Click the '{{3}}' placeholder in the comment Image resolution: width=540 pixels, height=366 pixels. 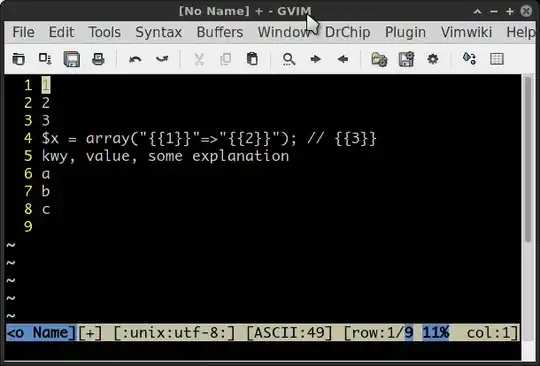pos(355,138)
